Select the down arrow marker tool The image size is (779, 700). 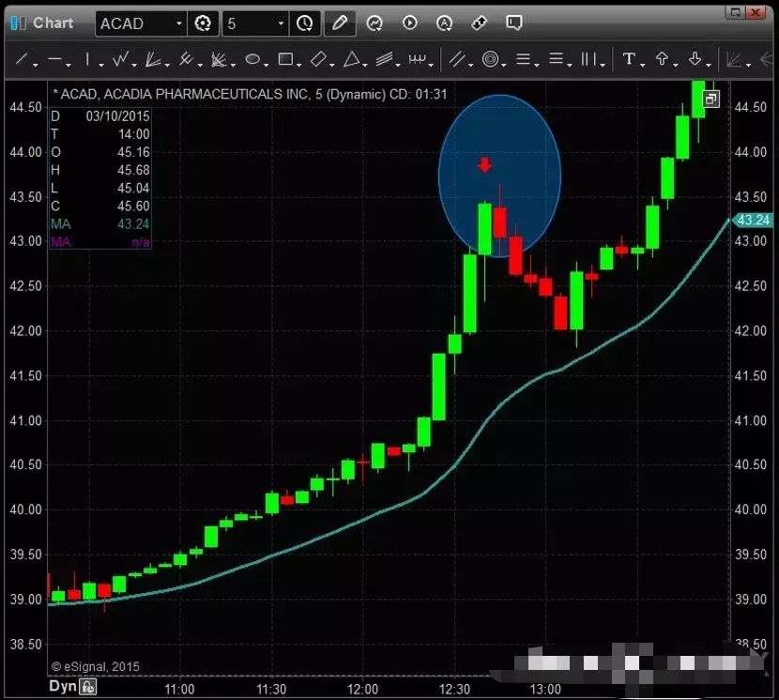[x=695, y=59]
